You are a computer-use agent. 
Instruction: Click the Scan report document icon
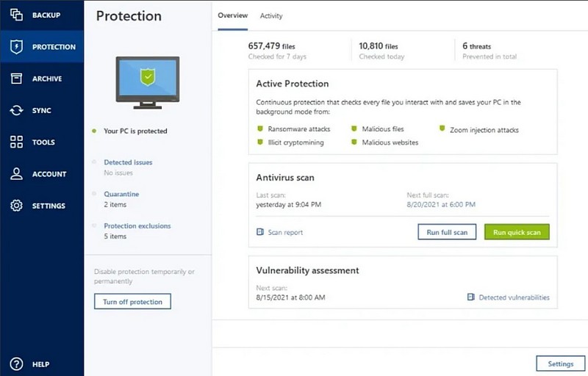coord(260,232)
